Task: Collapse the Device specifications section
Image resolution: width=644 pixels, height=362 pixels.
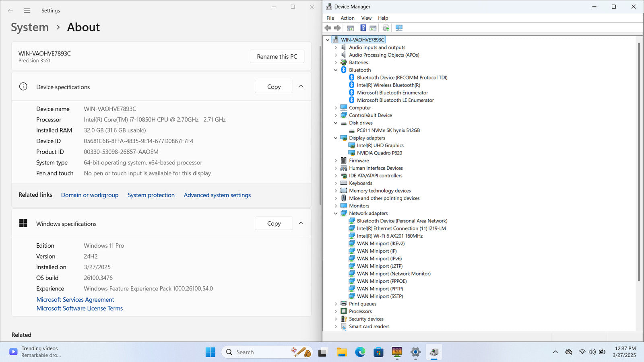Action: [x=301, y=86]
